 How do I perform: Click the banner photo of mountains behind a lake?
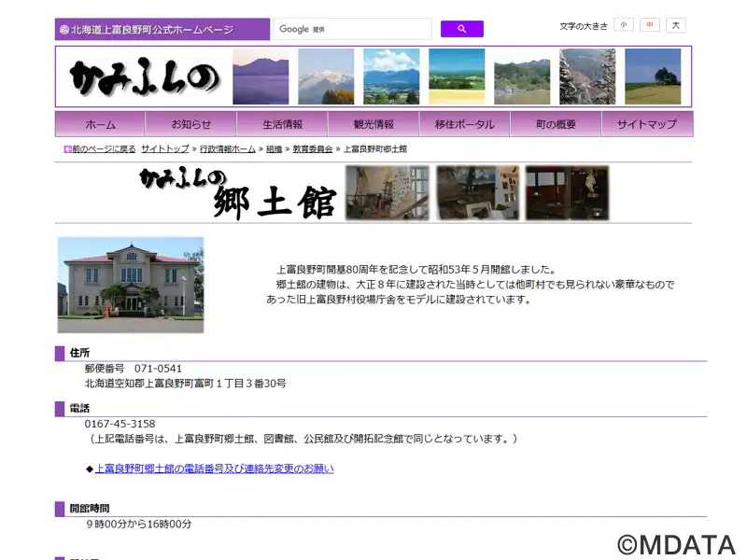(522, 77)
